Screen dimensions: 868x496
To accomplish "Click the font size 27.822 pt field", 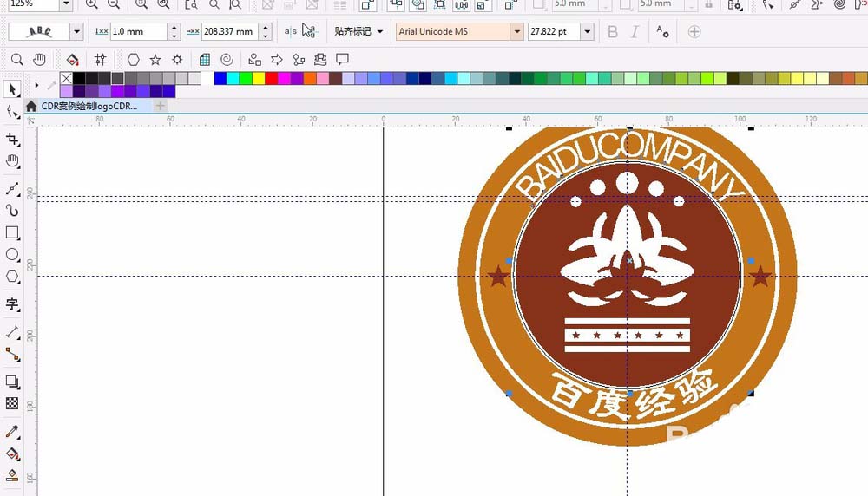I will pyautogui.click(x=554, y=31).
